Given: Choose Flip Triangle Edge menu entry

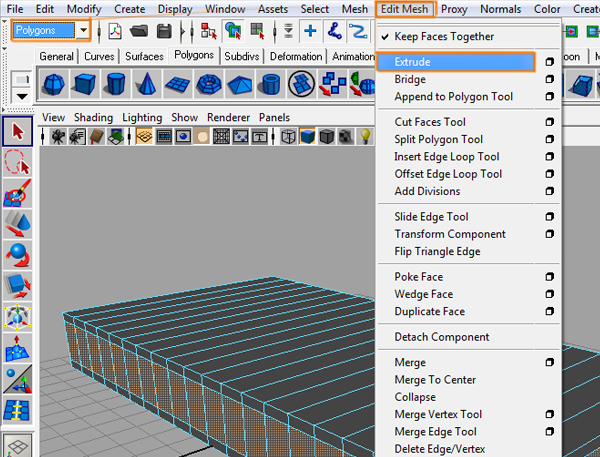Looking at the screenshot, I should pyautogui.click(x=437, y=251).
